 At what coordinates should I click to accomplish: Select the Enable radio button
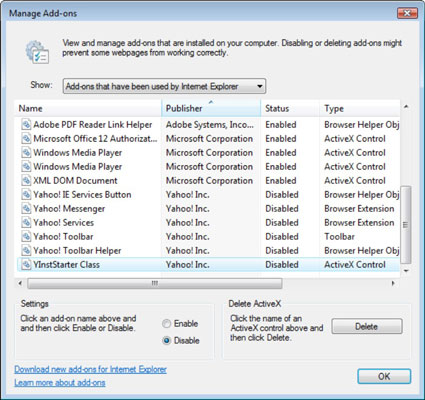[x=166, y=323]
